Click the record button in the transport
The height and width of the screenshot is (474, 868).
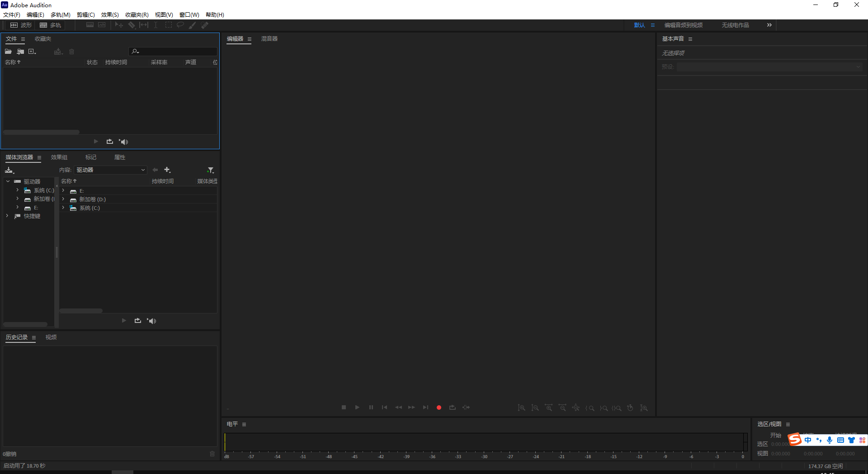click(439, 408)
